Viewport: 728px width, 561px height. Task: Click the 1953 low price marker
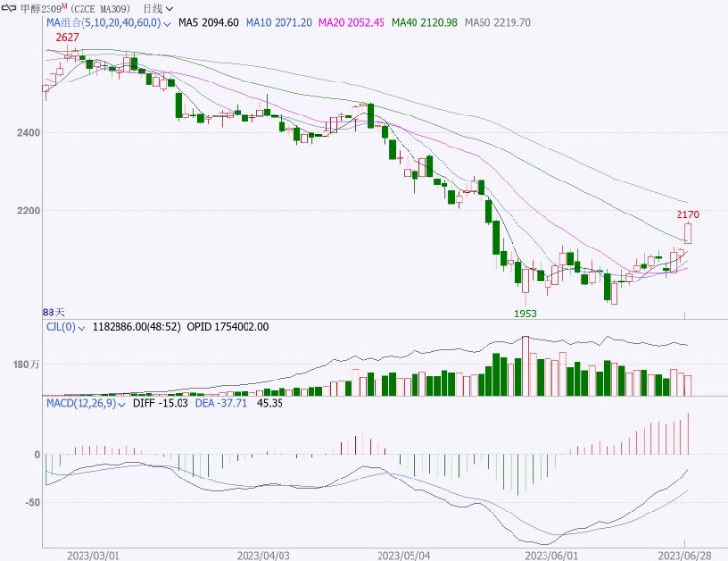[x=525, y=313]
